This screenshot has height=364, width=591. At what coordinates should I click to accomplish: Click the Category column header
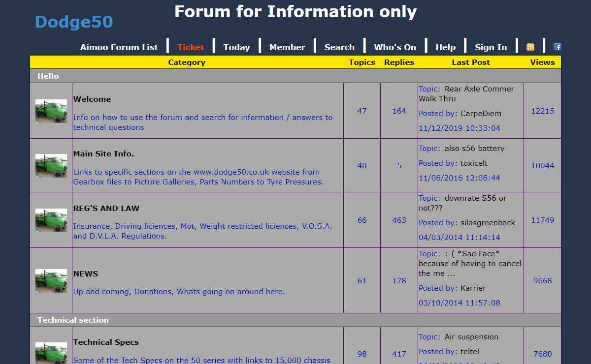coord(187,62)
